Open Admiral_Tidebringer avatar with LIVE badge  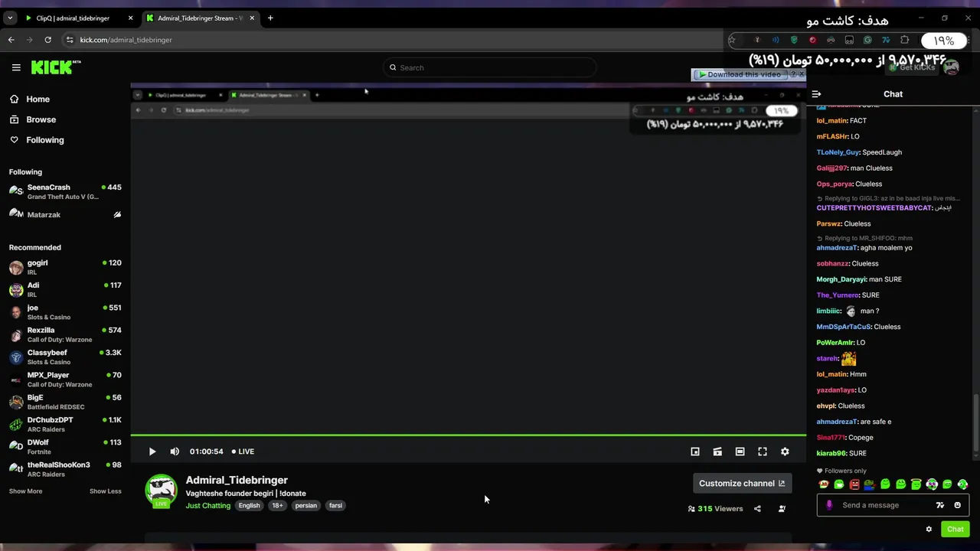(x=161, y=491)
